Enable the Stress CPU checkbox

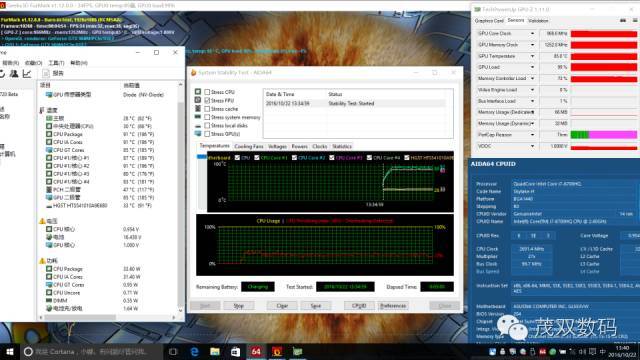[x=207, y=92]
